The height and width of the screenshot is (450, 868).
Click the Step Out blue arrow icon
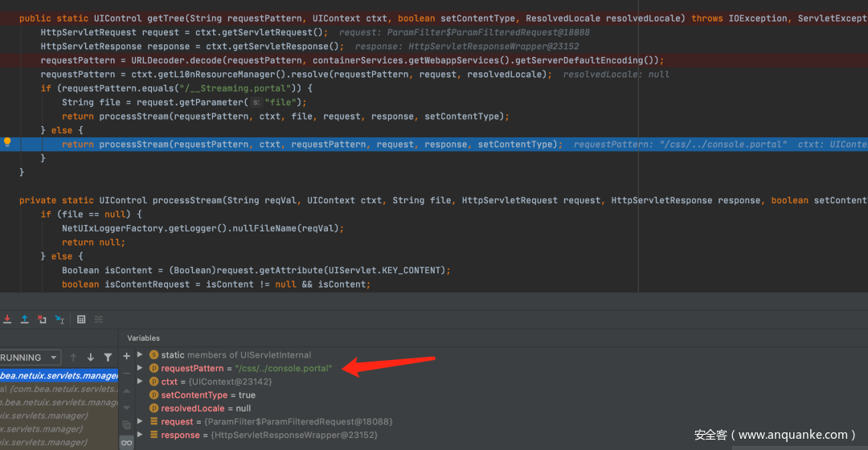click(x=24, y=320)
